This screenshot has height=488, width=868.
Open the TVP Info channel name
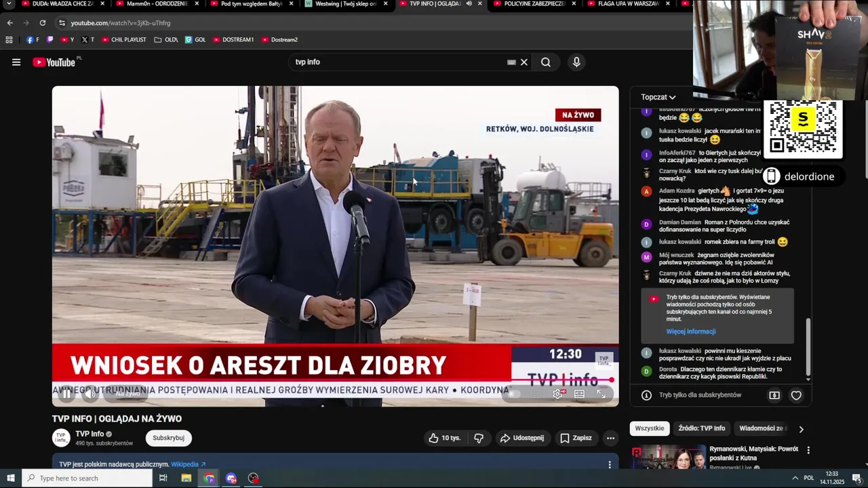tap(90, 434)
